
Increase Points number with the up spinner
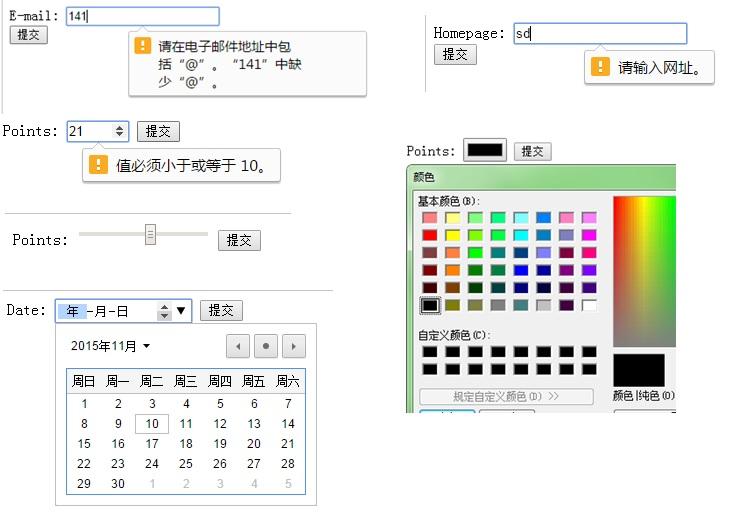[x=121, y=127]
